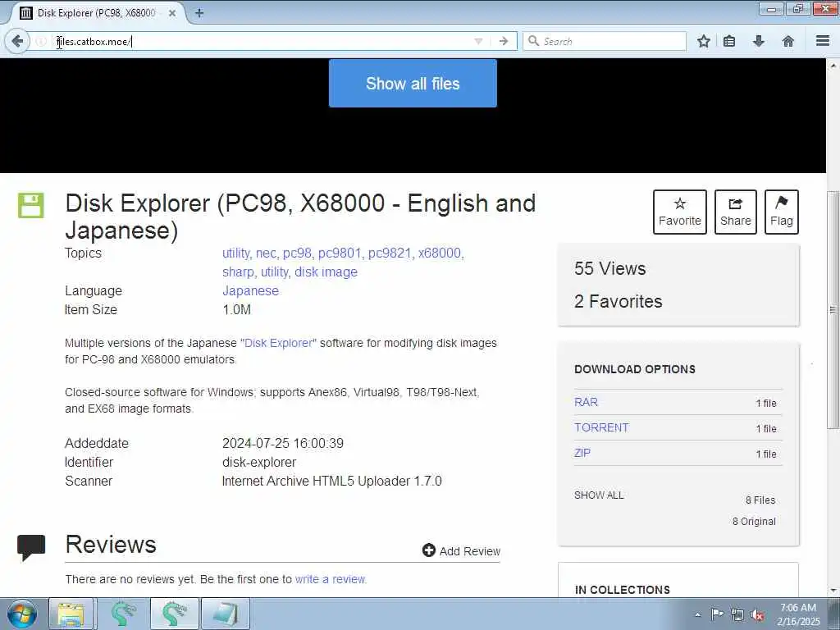Click the Go arrow in address bar

[503, 41]
